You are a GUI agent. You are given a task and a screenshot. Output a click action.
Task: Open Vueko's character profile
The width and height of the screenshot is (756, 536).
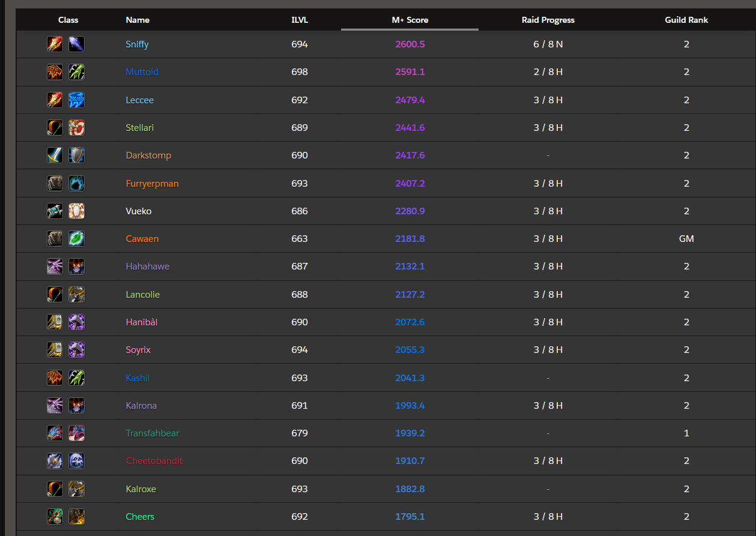pos(139,211)
